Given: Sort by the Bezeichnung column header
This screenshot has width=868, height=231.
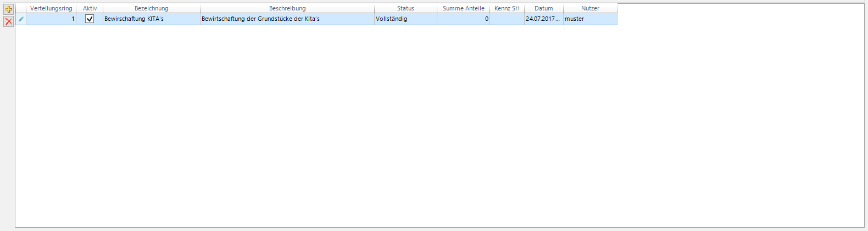Looking at the screenshot, I should 151,8.
